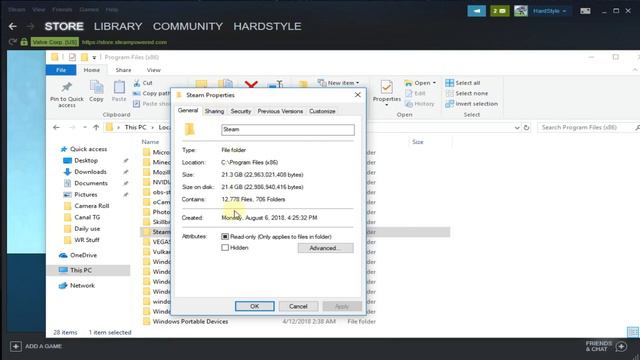This screenshot has height=360, width=640.
Task: Open Explorer recent locations dropdown arrow
Action: [x=84, y=128]
